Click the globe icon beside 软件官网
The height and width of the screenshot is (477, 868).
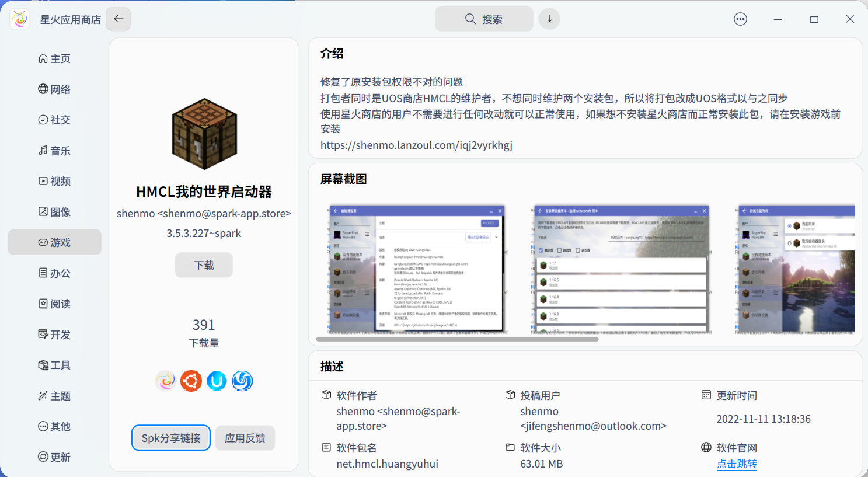(706, 447)
